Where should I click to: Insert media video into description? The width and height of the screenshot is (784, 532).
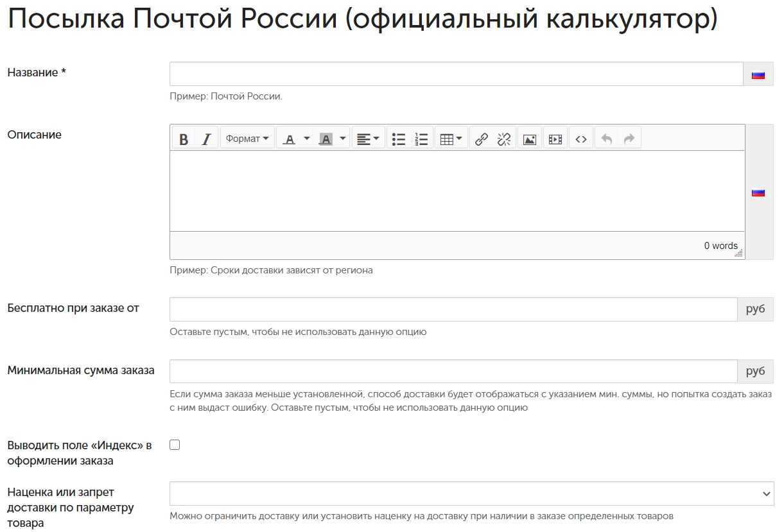coord(555,139)
